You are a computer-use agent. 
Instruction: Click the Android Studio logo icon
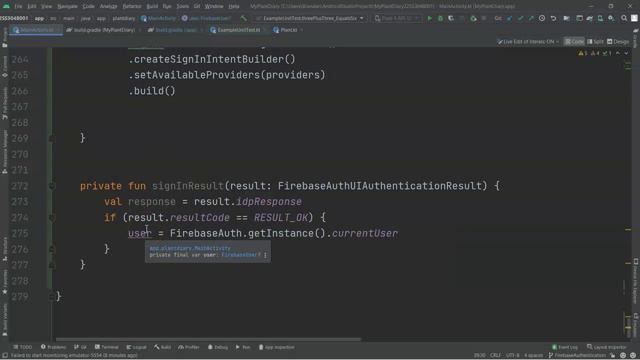coord(6,6)
